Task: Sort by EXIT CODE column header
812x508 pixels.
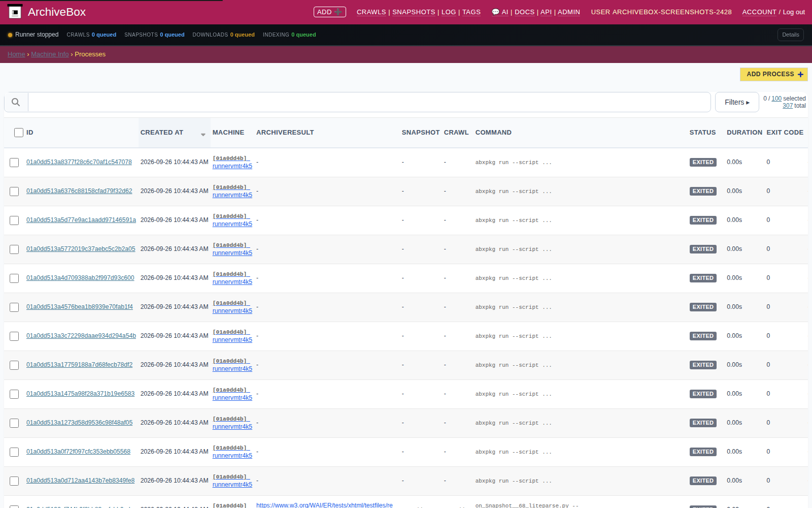Action: tap(785, 133)
